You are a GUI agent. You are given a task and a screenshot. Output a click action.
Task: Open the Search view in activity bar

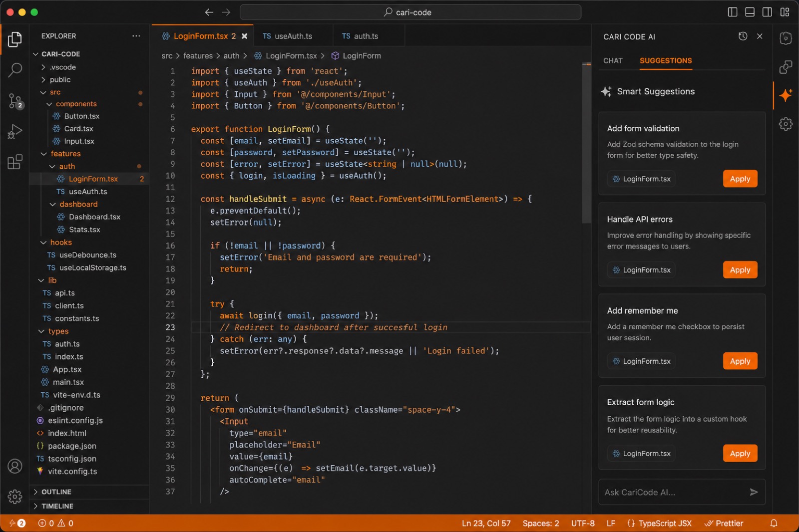tap(15, 70)
